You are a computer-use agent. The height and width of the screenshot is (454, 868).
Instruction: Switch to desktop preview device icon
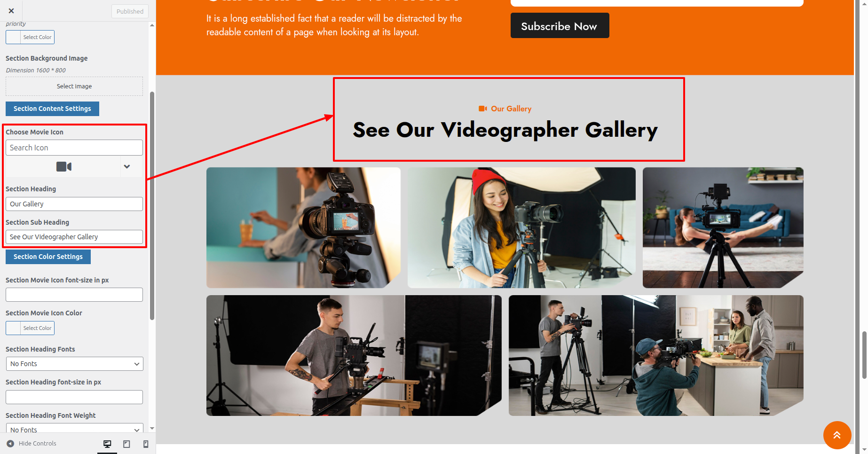pyautogui.click(x=107, y=444)
